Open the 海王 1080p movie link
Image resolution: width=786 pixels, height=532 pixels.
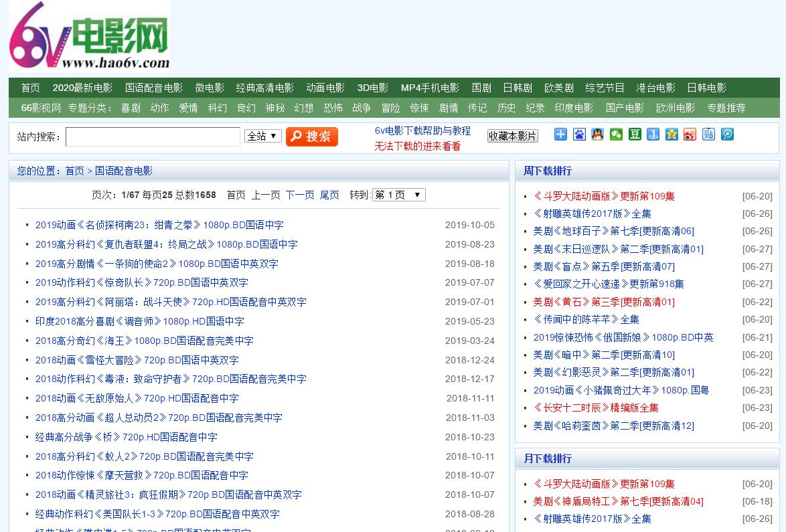144,341
